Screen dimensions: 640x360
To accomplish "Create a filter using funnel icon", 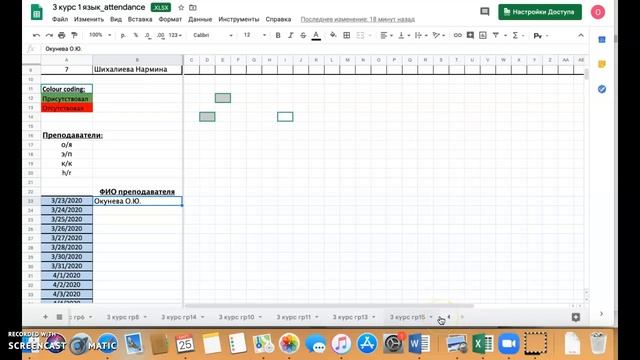I will click(x=496, y=36).
